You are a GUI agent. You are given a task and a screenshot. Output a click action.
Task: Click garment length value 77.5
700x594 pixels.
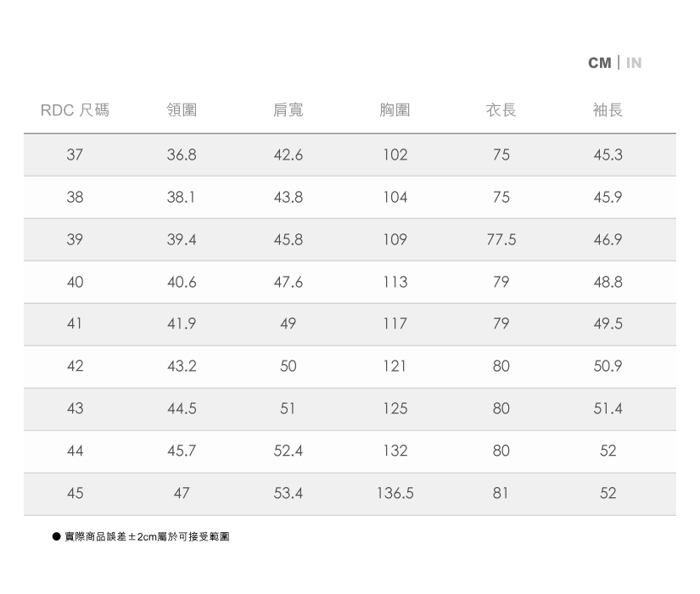coord(501,239)
